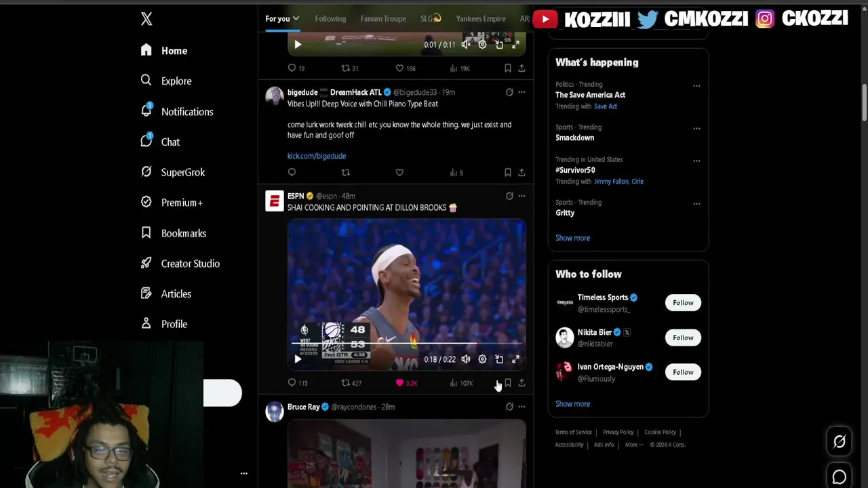Share the ESPN post
This screenshot has width=868, height=488.
tap(521, 383)
